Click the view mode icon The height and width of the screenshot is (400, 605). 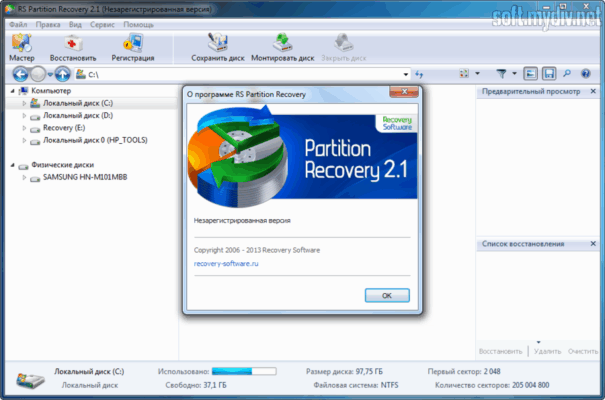pyautogui.click(x=464, y=73)
